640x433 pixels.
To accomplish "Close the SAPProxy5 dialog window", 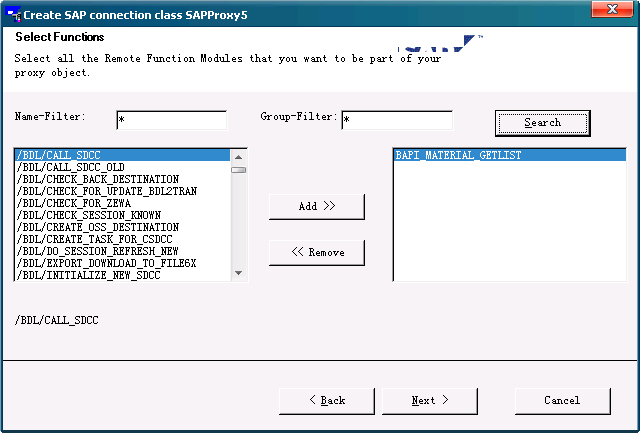I will (612, 9).
